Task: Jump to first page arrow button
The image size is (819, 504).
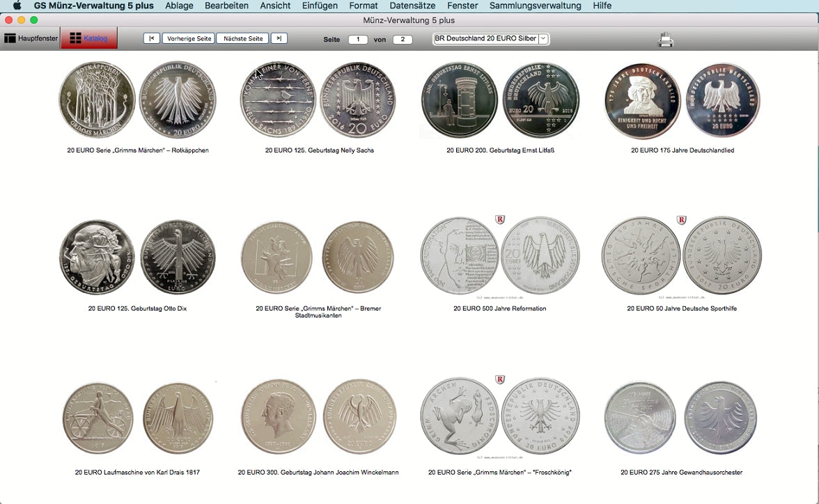Action: coord(152,38)
